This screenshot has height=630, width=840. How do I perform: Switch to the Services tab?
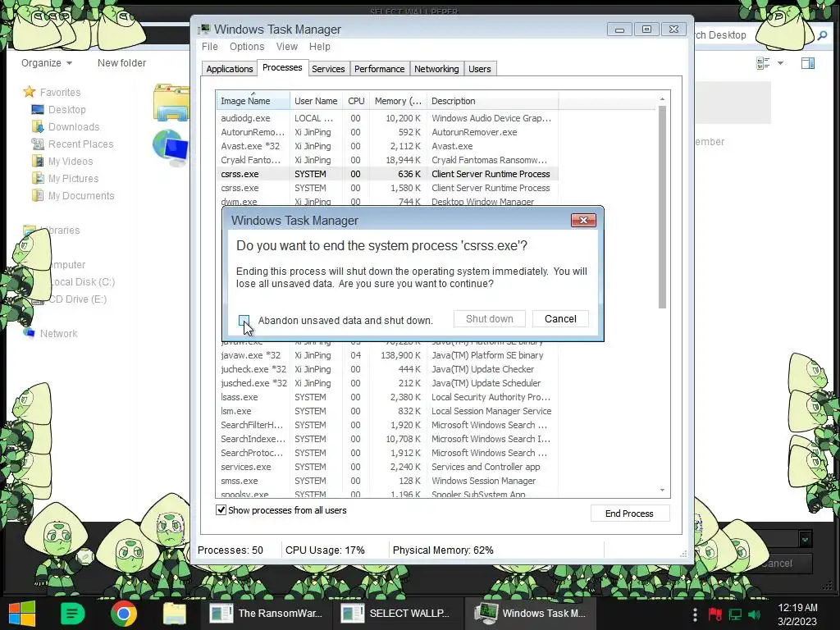(328, 69)
